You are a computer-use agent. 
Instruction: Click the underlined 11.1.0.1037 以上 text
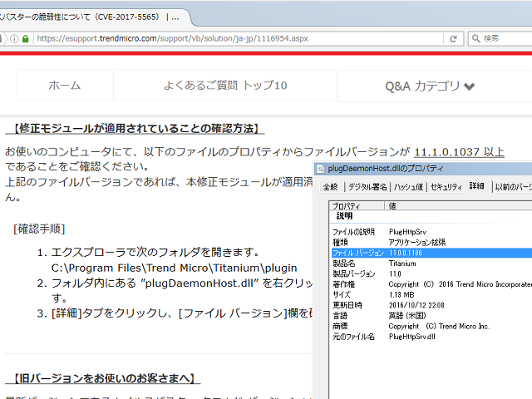pyautogui.click(x=459, y=151)
